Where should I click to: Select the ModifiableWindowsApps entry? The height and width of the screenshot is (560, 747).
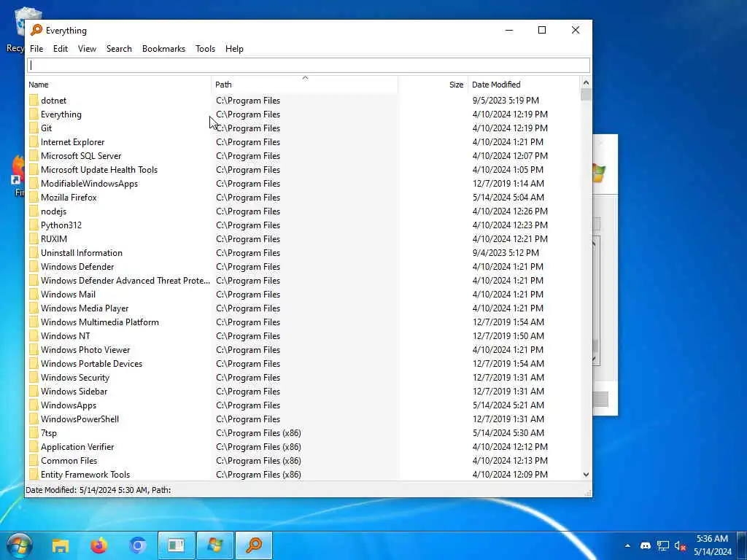tap(89, 183)
